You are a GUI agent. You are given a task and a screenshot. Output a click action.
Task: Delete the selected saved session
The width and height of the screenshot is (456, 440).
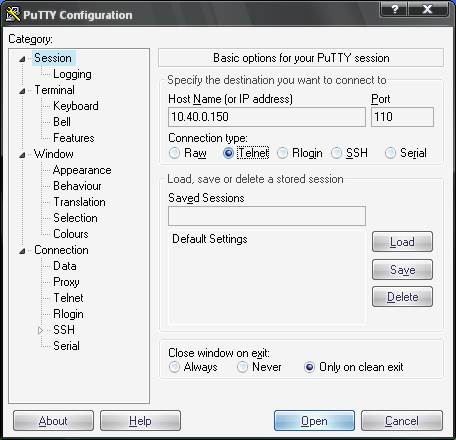tap(402, 296)
